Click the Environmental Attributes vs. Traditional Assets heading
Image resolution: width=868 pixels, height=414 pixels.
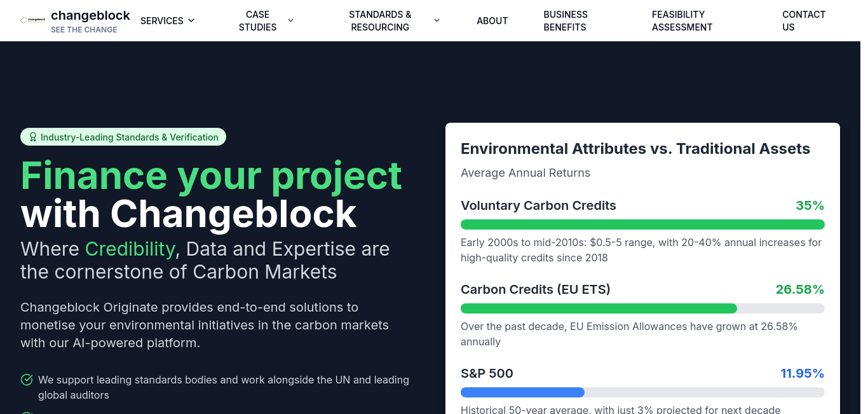(635, 149)
